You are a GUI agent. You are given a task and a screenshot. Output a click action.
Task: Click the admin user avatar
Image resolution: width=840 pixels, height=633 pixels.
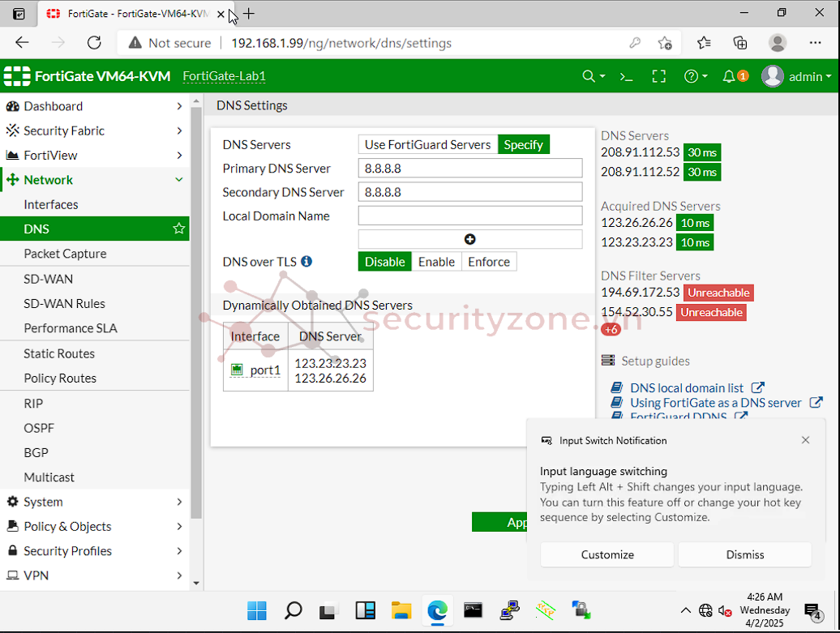[773, 76]
